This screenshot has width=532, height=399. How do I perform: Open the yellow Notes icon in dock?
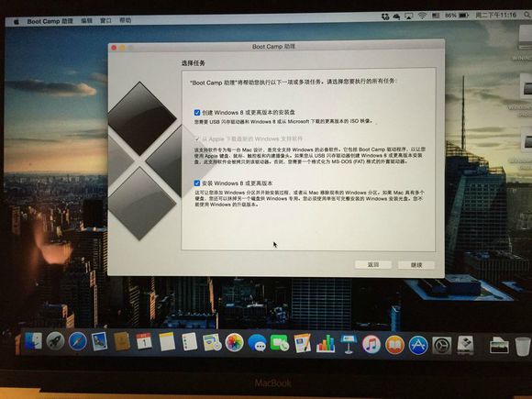point(167,341)
